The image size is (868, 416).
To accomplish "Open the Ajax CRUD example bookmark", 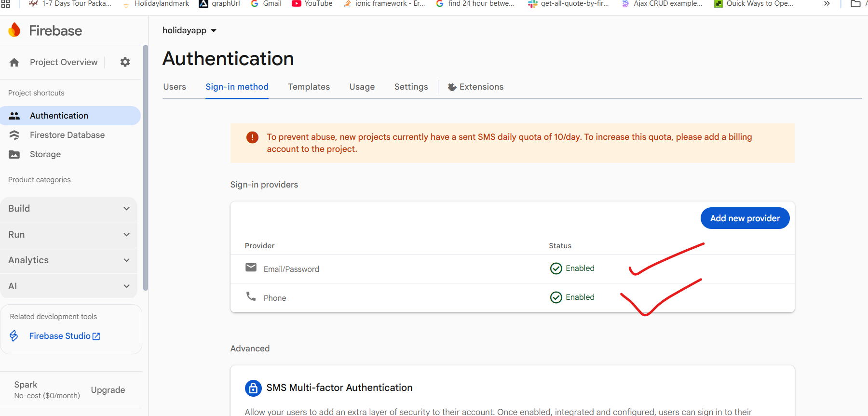I will point(662,4).
